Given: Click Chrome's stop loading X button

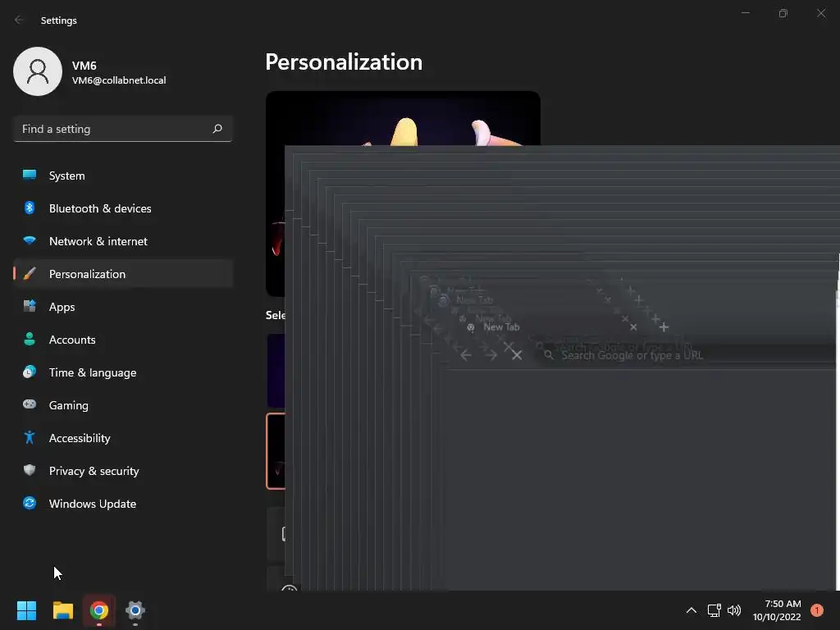Looking at the screenshot, I should [x=517, y=355].
